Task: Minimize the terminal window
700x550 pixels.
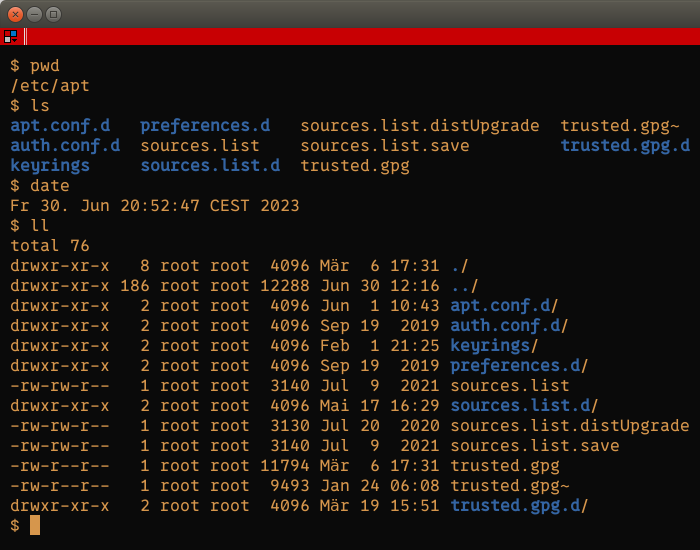Action: [x=34, y=15]
